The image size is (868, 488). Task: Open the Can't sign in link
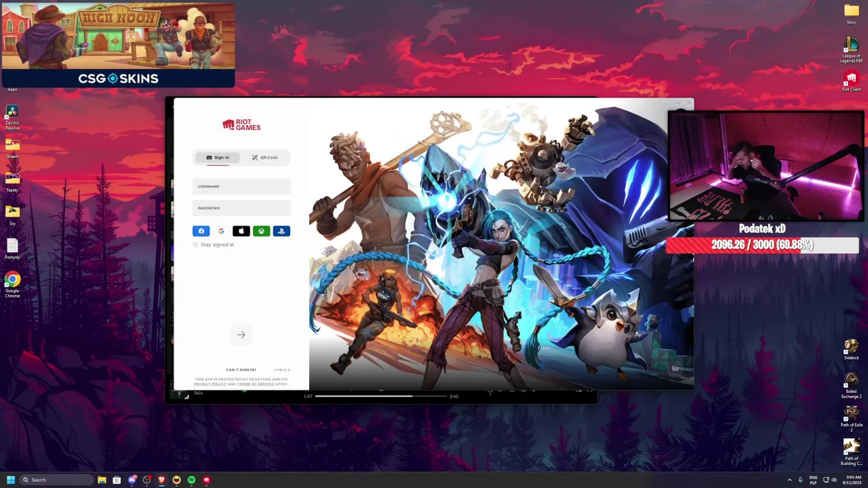241,370
